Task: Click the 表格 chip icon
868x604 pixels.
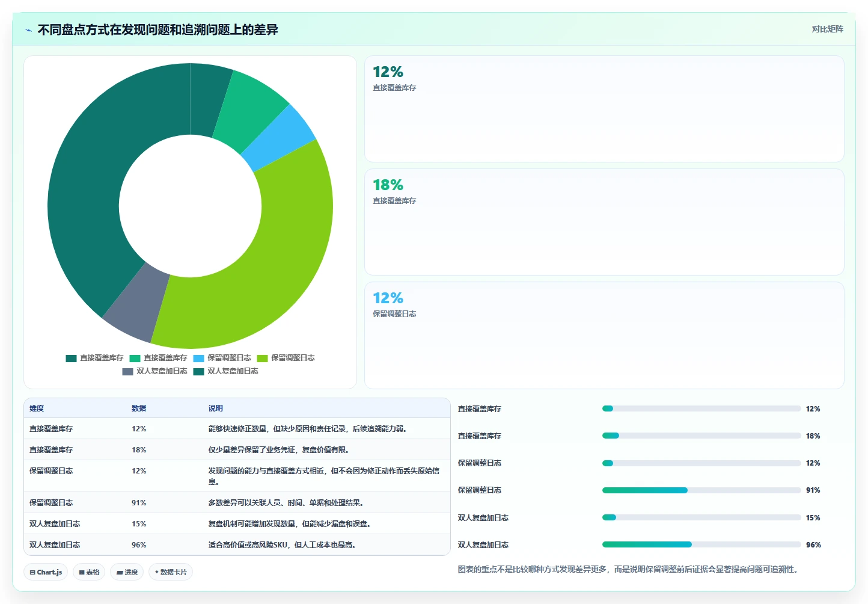Action: [x=82, y=572]
